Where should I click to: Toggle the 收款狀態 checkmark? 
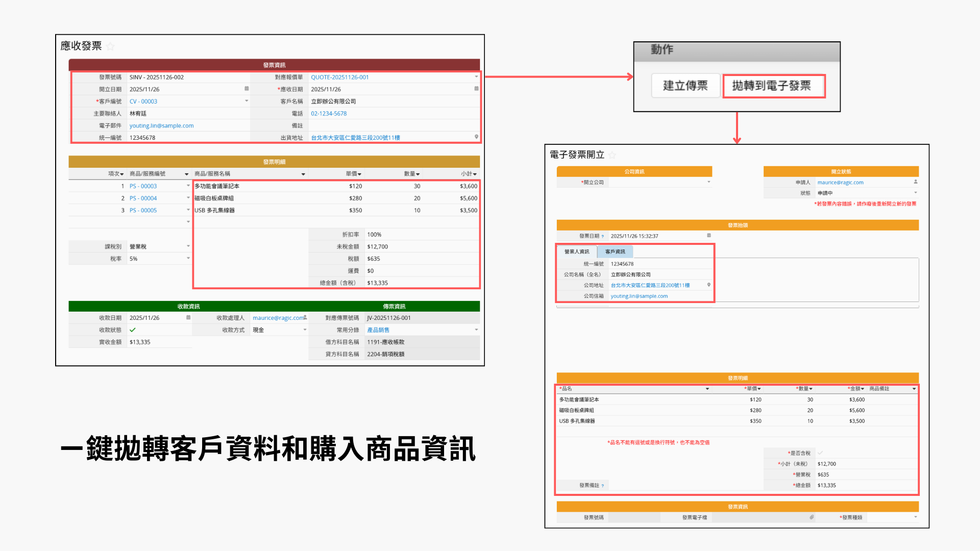pyautogui.click(x=133, y=330)
